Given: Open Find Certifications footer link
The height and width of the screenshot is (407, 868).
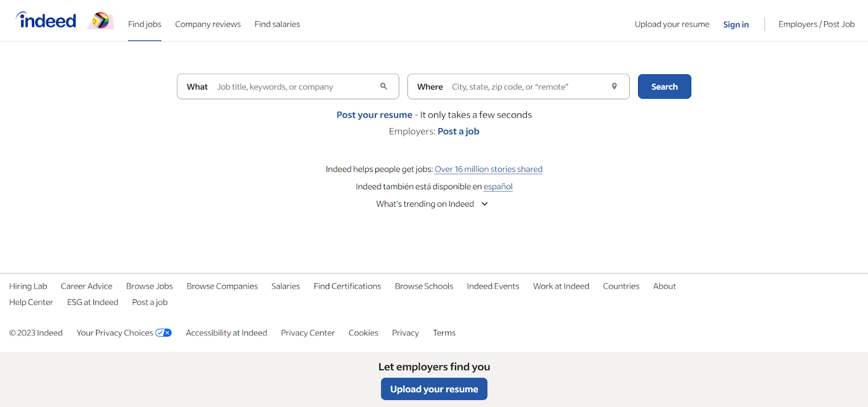Looking at the screenshot, I should 347,286.
